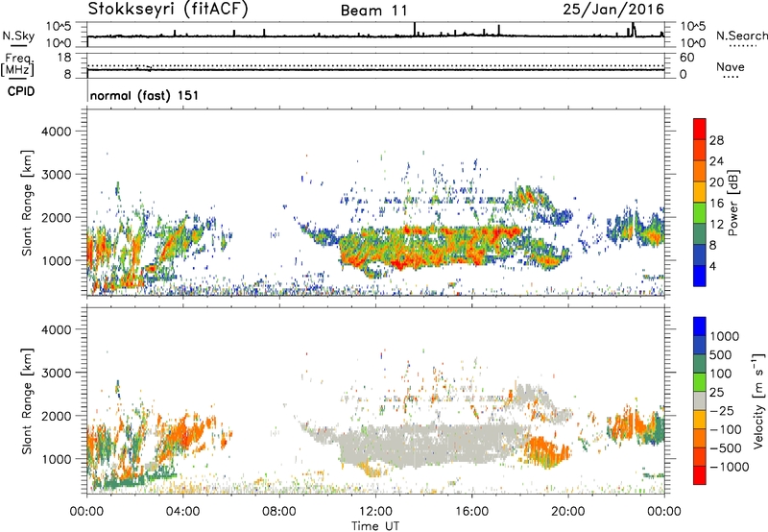Click the 'N.Sky' legend label
Image resolution: width=768 pixels, height=532 pixels.
18,36
